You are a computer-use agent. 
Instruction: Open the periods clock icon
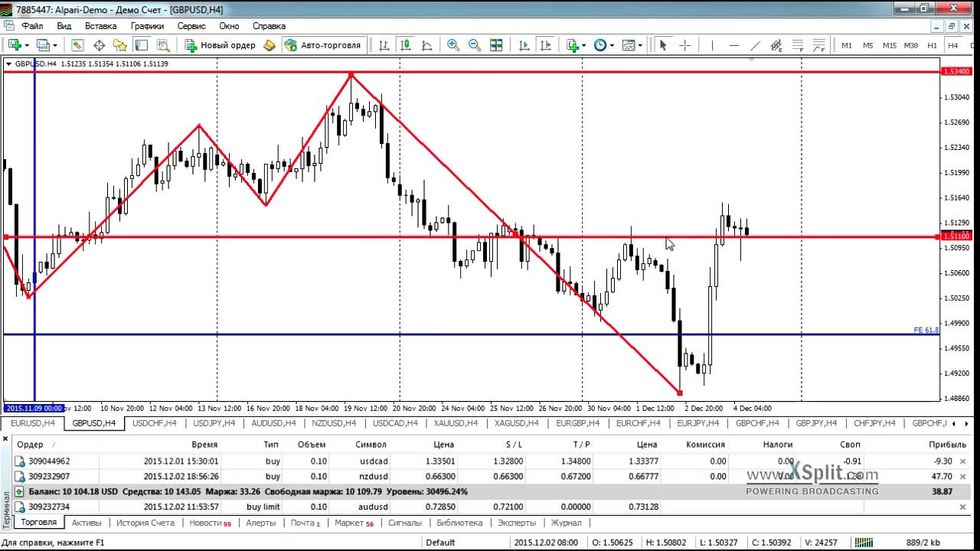tap(600, 45)
